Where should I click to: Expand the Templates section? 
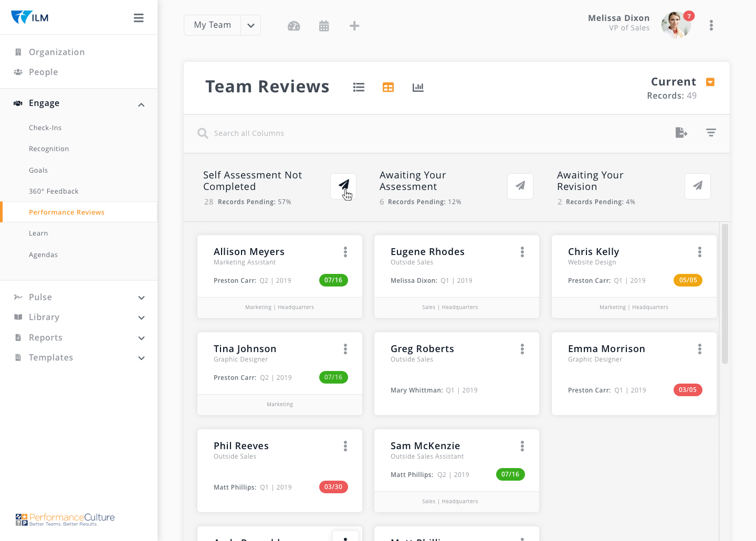141,358
